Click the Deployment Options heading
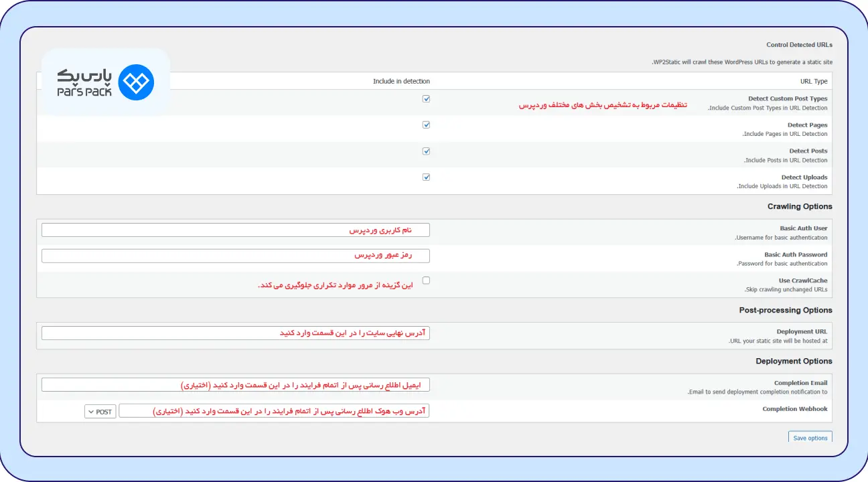Image resolution: width=868 pixels, height=482 pixels. coord(794,361)
